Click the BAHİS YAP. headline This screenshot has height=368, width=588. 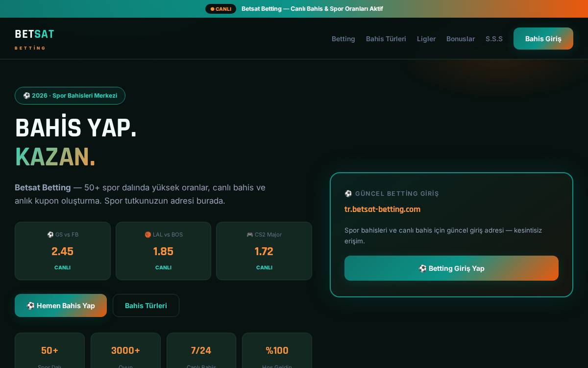click(x=76, y=128)
